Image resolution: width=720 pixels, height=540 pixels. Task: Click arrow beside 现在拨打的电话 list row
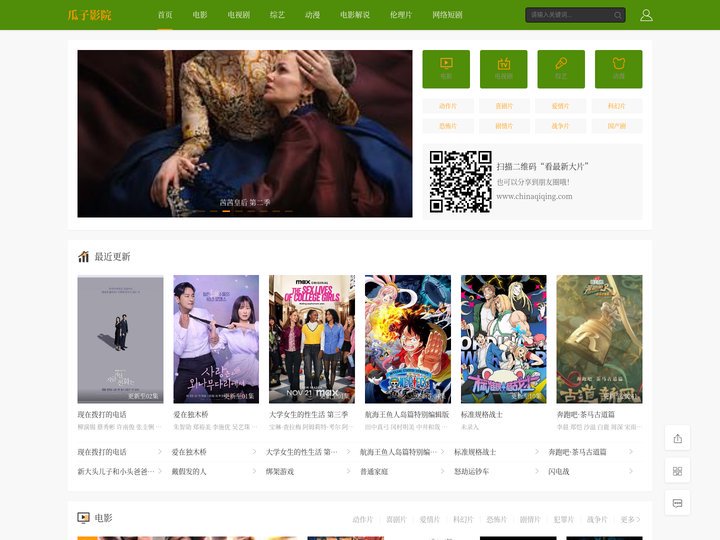click(x=160, y=452)
